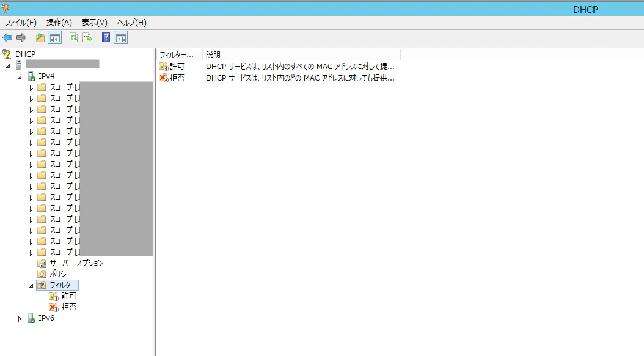Open the ヘルプ(H) menu

pyautogui.click(x=131, y=23)
